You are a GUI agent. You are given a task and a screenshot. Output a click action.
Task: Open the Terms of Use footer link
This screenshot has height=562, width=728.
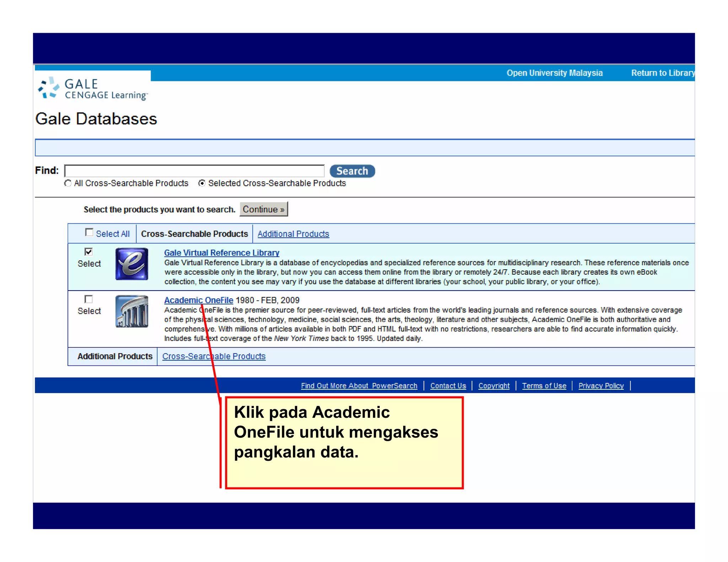pos(544,385)
